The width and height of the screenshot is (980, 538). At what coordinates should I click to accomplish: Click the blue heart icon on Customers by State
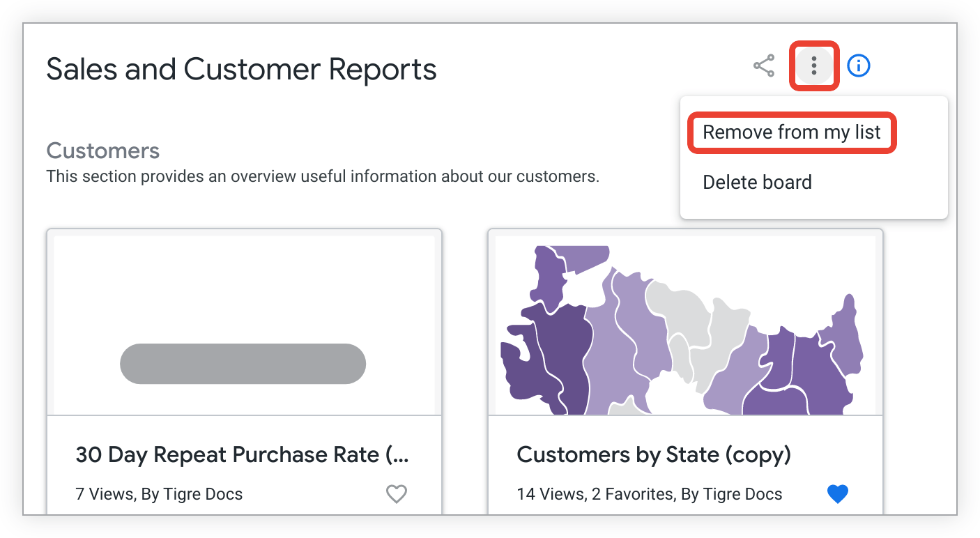pos(837,493)
